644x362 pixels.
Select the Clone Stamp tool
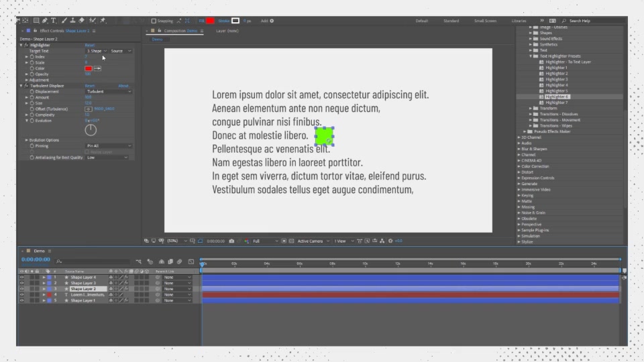pos(72,21)
